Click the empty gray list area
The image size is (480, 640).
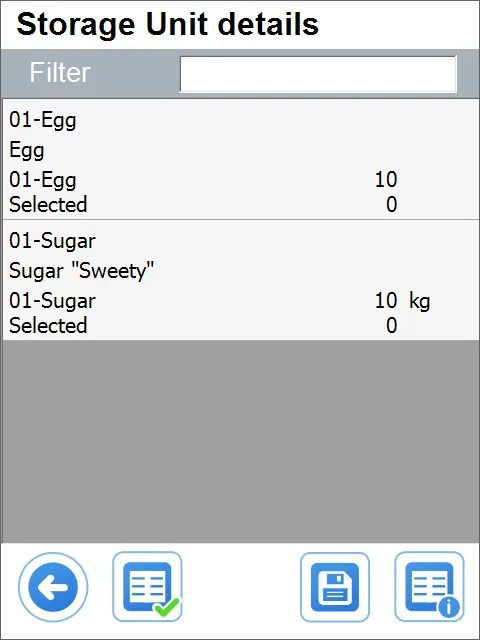pos(241,442)
